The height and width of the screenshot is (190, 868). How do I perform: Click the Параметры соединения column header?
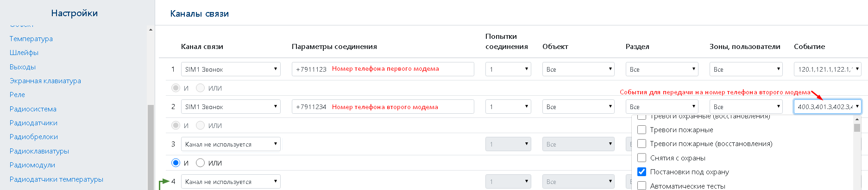pyautogui.click(x=334, y=46)
